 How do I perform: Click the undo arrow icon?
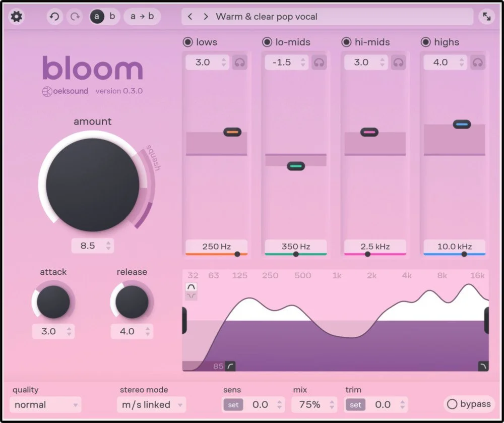[54, 17]
